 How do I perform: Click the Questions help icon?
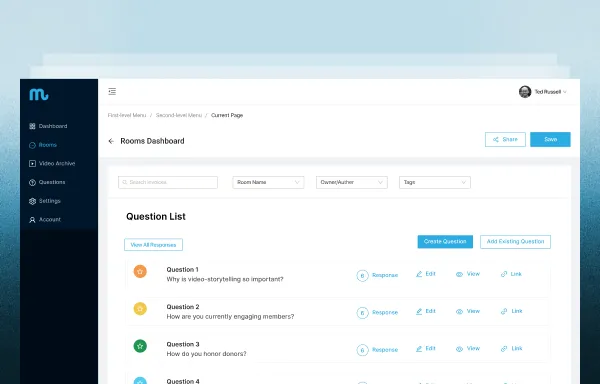[32, 182]
